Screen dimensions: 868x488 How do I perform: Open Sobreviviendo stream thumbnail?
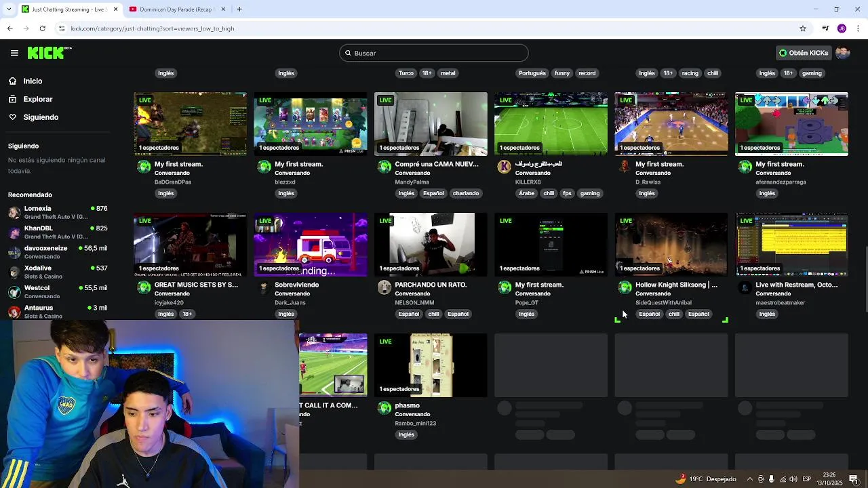(x=311, y=245)
